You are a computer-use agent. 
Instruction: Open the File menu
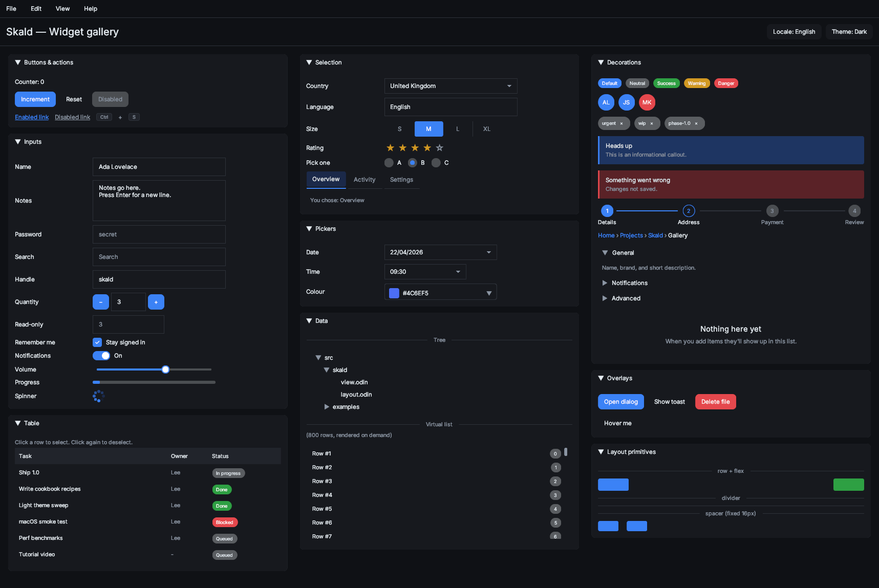click(11, 9)
